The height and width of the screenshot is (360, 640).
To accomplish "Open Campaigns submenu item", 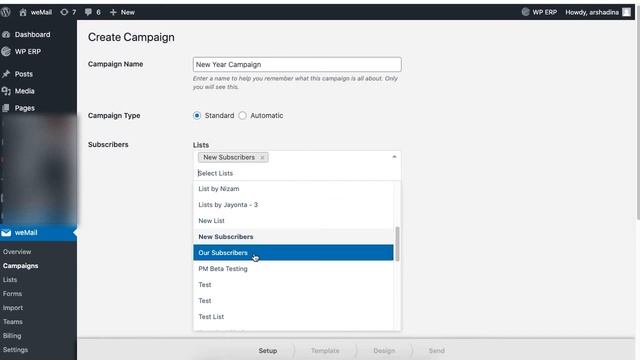I will [x=20, y=266].
